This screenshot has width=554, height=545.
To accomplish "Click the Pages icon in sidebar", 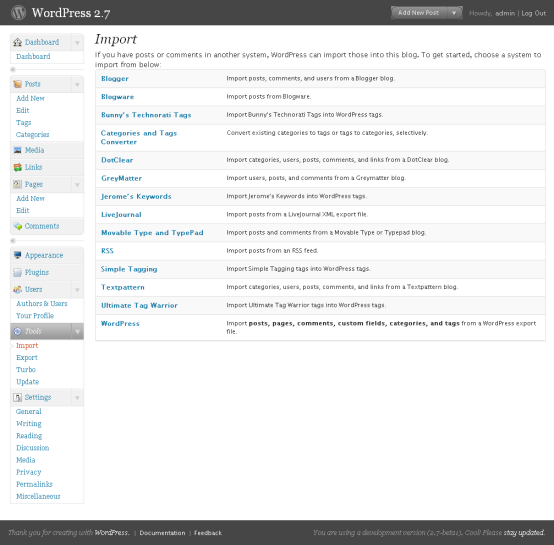I will point(17,184).
